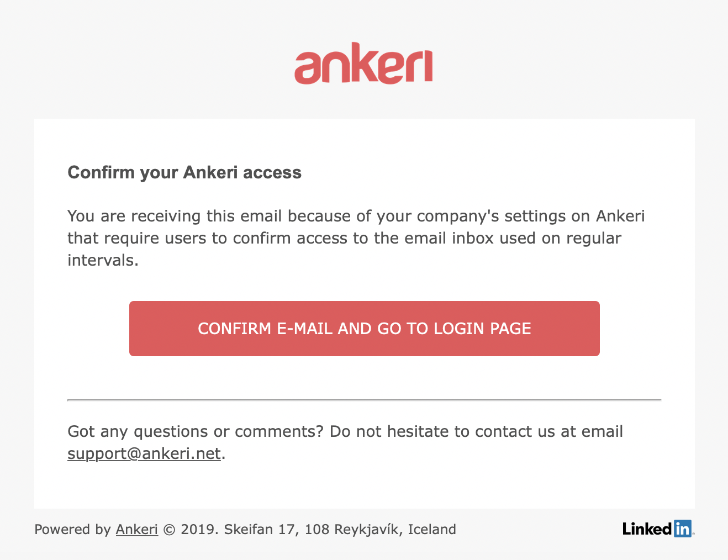Click the 'You are receiving this email' paragraph
The image size is (728, 560).
pyautogui.click(x=356, y=238)
